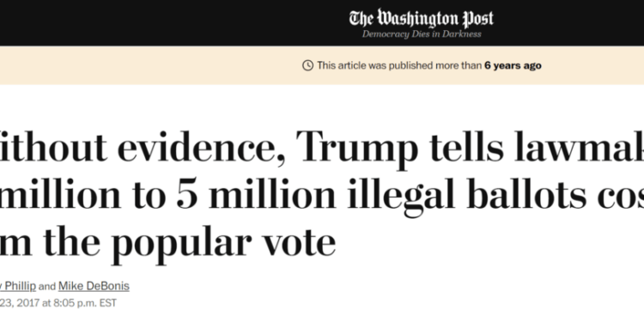Click the '8:05 p.m. EST' timestamp

point(84,303)
